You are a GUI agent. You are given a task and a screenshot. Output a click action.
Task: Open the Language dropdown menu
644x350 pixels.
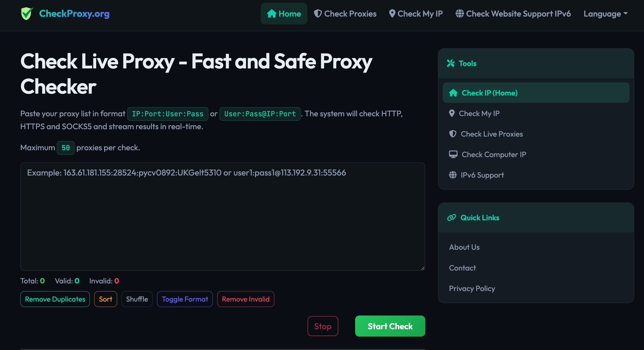click(605, 14)
